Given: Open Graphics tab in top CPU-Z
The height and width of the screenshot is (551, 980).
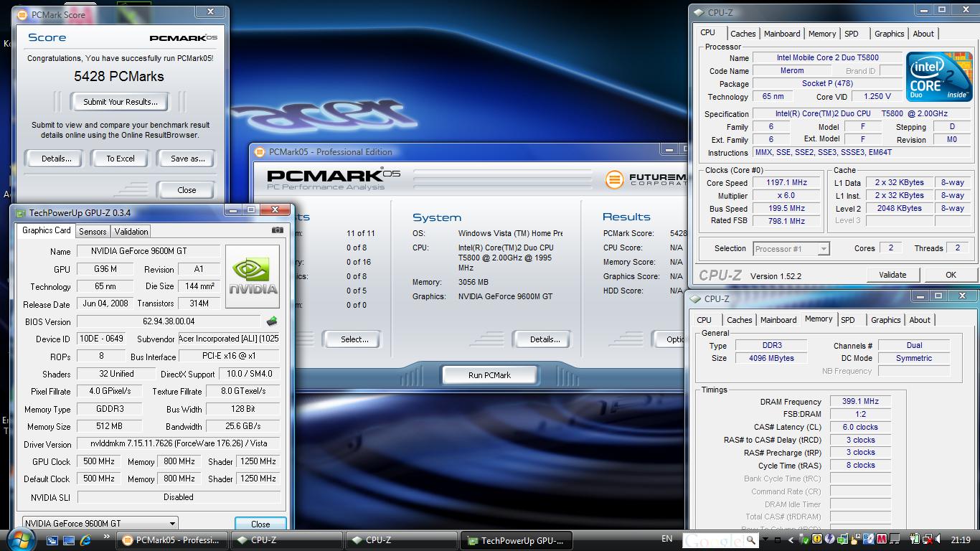Looking at the screenshot, I should [x=890, y=34].
